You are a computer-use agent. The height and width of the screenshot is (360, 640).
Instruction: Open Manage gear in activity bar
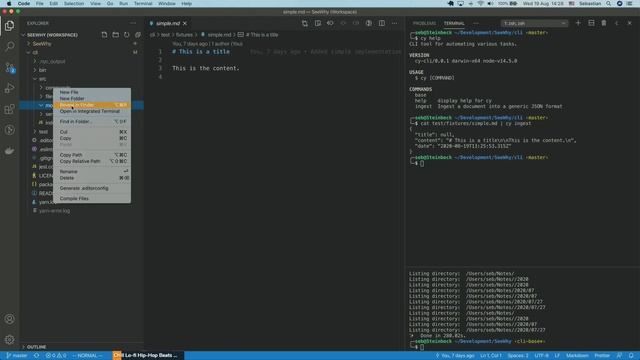tap(9, 340)
